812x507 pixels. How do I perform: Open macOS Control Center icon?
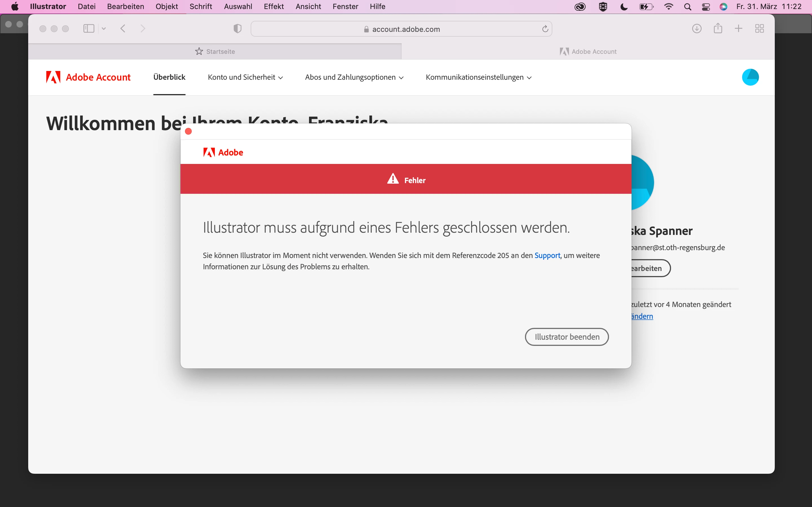[x=706, y=7]
